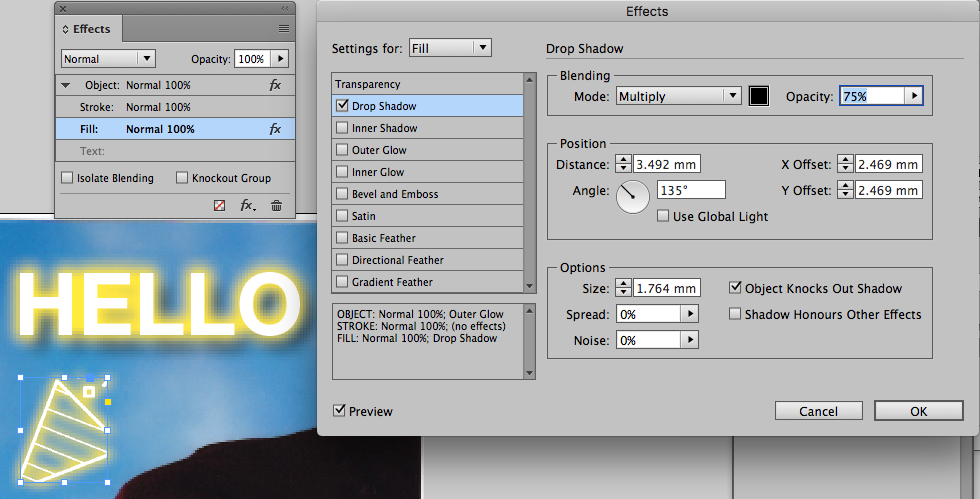The height and width of the screenshot is (499, 980).
Task: Click the Cancel button
Action: (x=818, y=411)
